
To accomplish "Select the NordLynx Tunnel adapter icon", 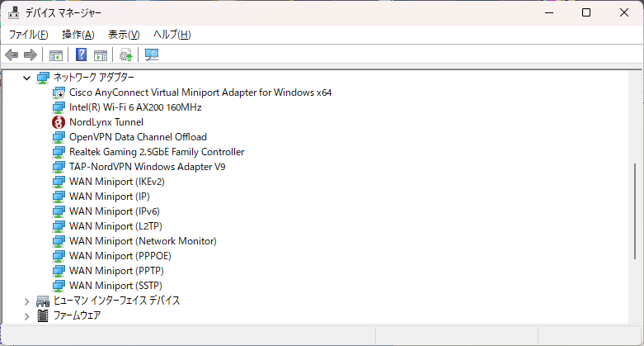I will [59, 122].
